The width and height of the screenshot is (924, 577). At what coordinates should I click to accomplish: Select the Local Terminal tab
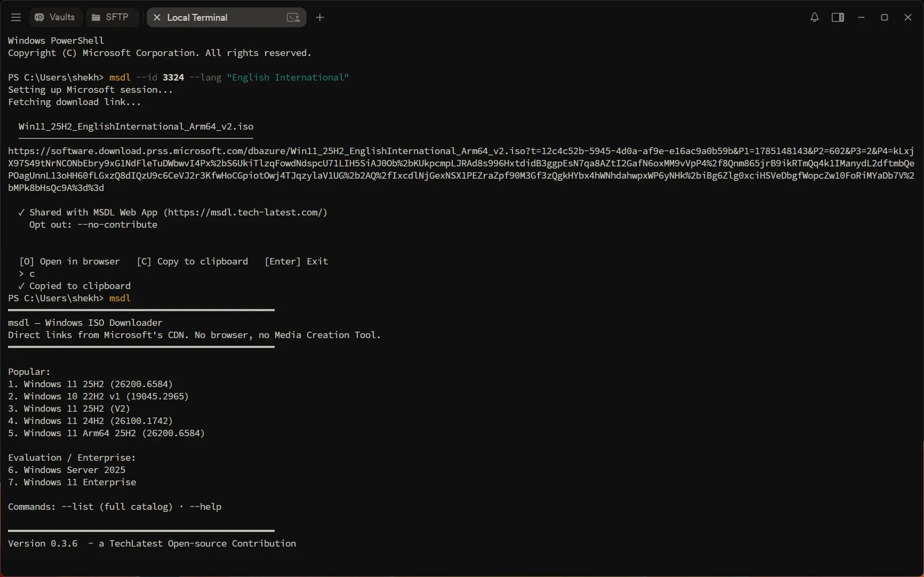(226, 18)
